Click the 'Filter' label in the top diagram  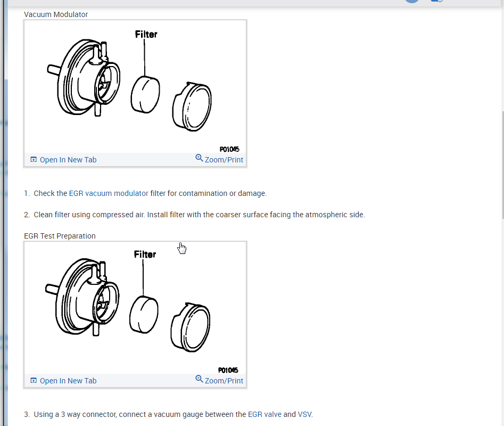click(146, 34)
